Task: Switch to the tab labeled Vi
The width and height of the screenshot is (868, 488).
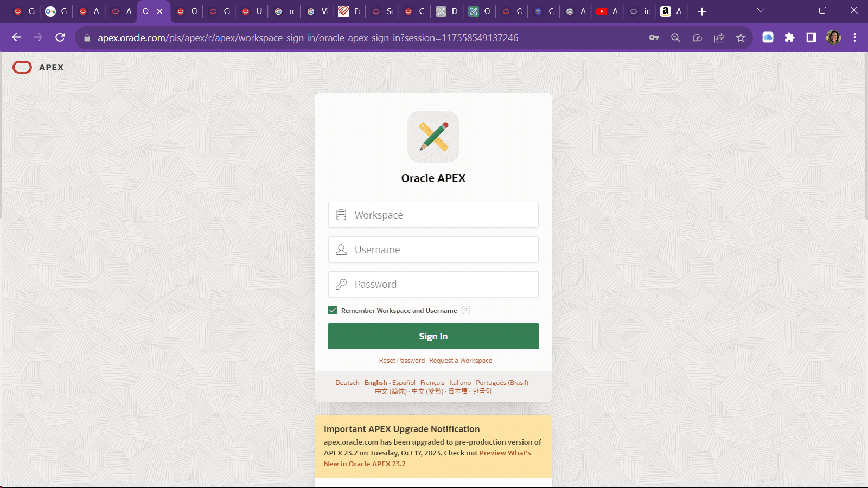Action: click(317, 11)
